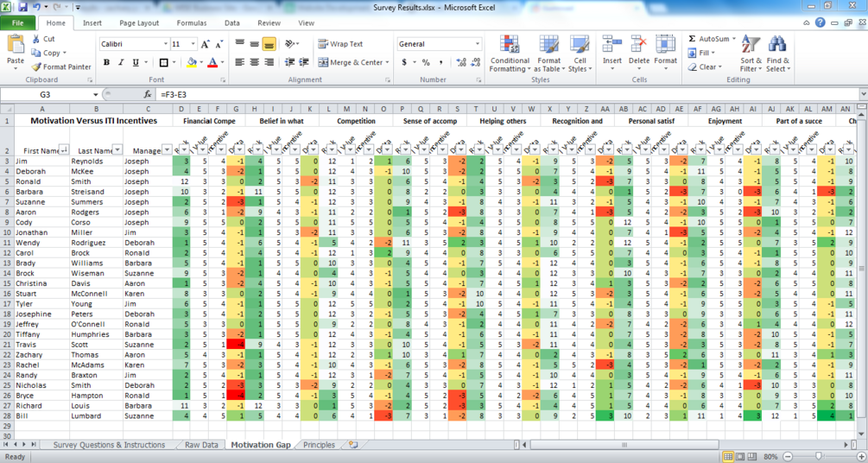Click Increase Decimal icon
Viewport: 868px width, 463px height.
point(461,62)
